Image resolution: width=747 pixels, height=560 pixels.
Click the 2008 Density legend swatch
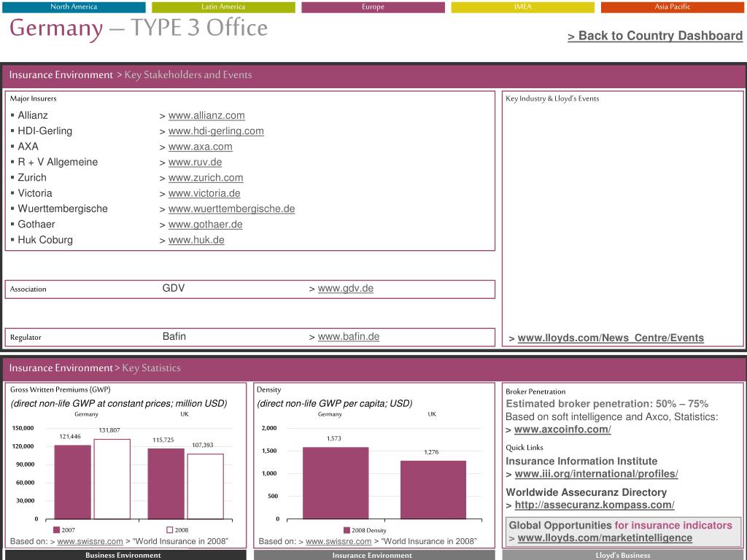coord(347,530)
